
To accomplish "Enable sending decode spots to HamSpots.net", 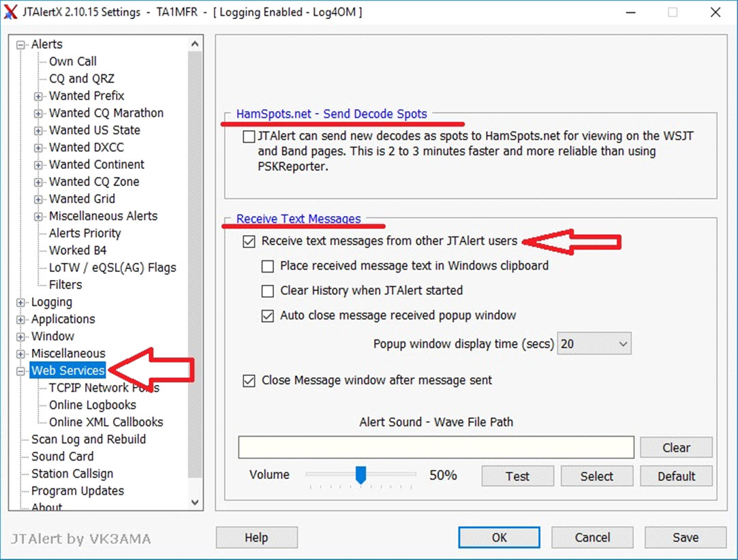I will click(249, 137).
